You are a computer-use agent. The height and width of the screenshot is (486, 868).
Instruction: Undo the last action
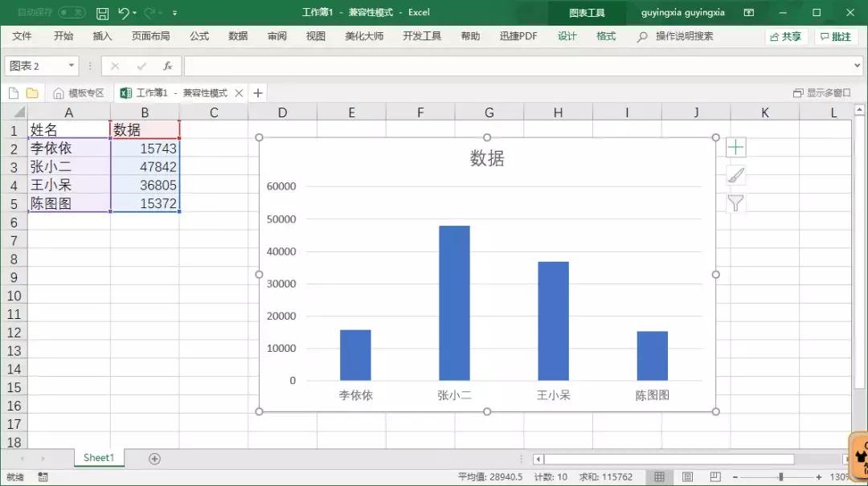125,12
